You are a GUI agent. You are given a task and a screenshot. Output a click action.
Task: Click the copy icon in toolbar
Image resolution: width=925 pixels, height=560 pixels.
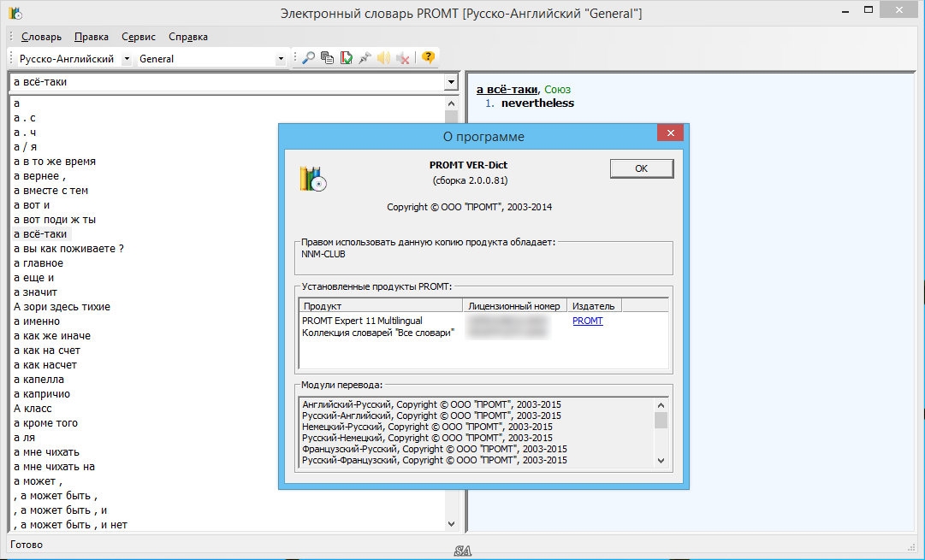(x=327, y=58)
